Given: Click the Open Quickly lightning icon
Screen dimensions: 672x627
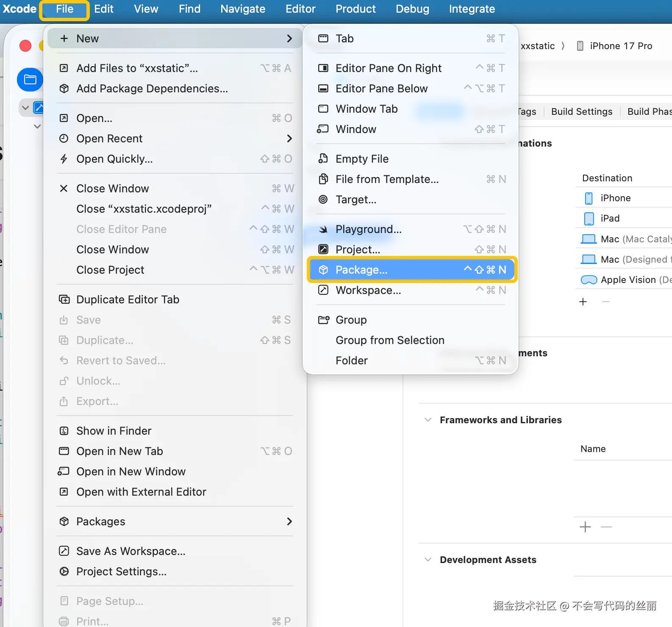Looking at the screenshot, I should (x=64, y=159).
